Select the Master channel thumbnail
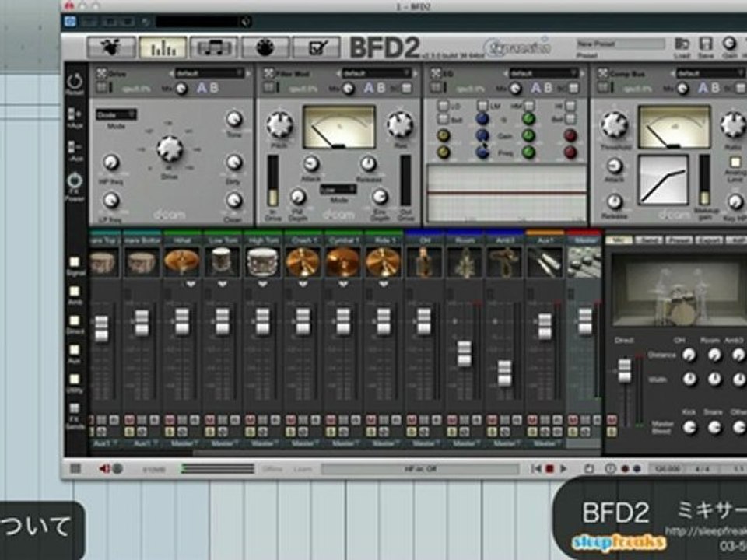Viewport: 747px width, 560px height. click(x=584, y=262)
